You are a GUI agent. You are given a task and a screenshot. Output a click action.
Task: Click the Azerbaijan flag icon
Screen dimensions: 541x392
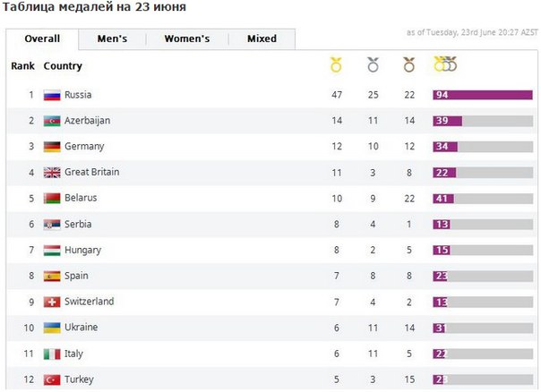click(51, 121)
